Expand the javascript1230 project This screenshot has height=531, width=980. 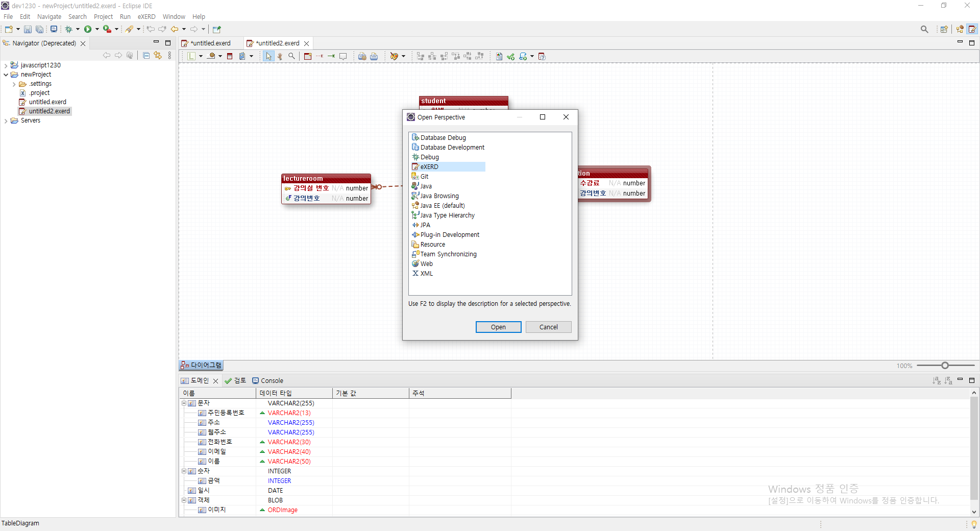(x=6, y=65)
